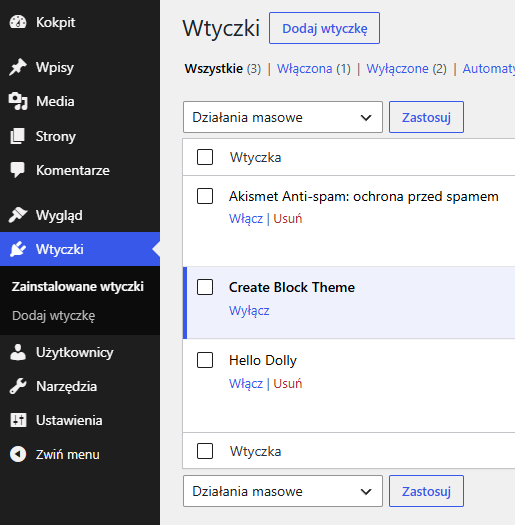Click the Media camera-and-note icon

tap(18, 101)
